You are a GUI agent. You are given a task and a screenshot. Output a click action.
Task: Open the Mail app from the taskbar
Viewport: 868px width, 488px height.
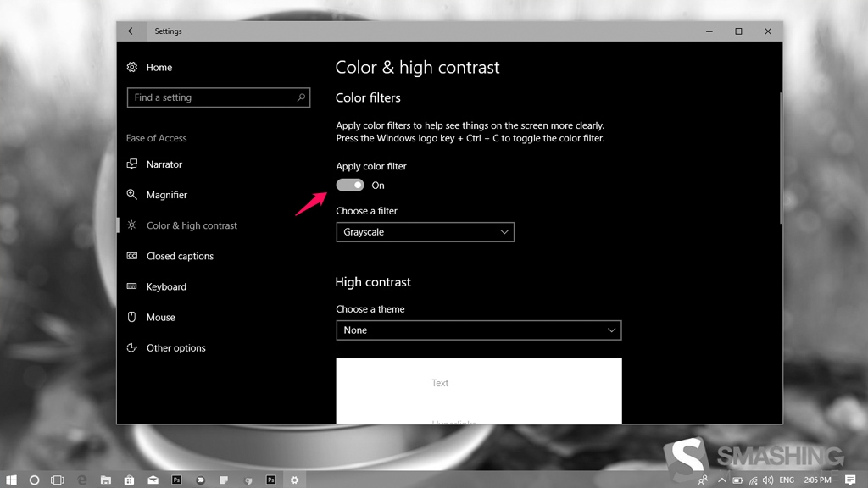(x=153, y=480)
